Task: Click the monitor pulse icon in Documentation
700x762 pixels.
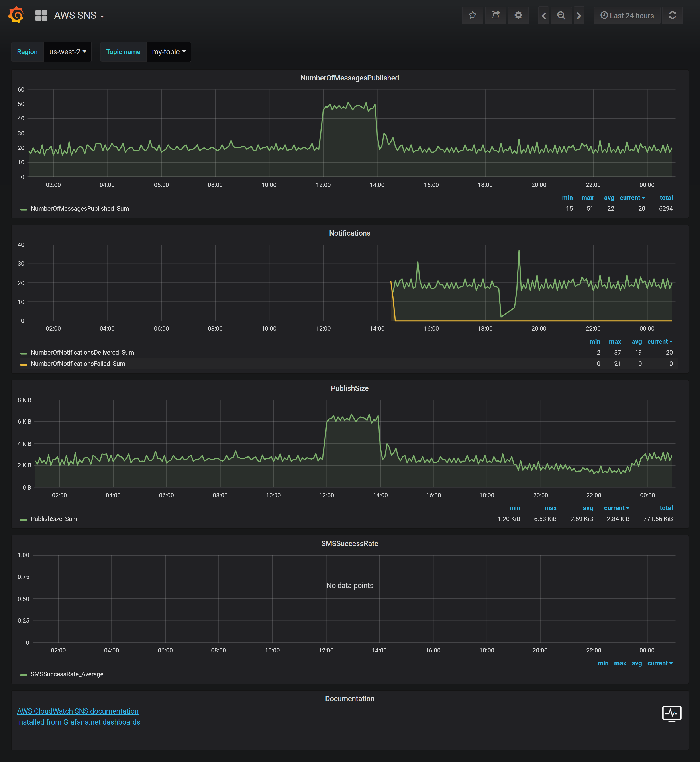Action: 671,713
